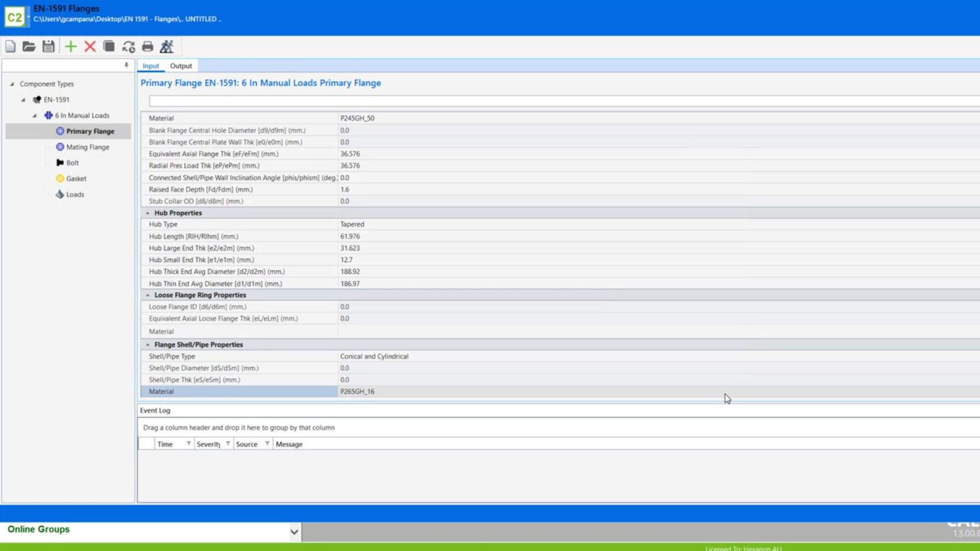The height and width of the screenshot is (551, 980).
Task: Run the analysis with the runner icon
Action: click(x=167, y=47)
